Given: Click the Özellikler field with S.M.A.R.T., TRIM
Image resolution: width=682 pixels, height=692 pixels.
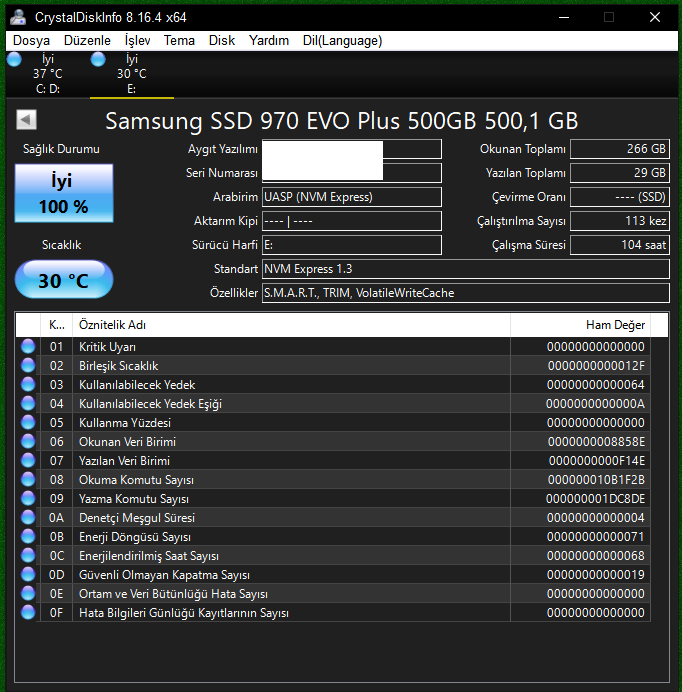Looking at the screenshot, I should tap(466, 293).
